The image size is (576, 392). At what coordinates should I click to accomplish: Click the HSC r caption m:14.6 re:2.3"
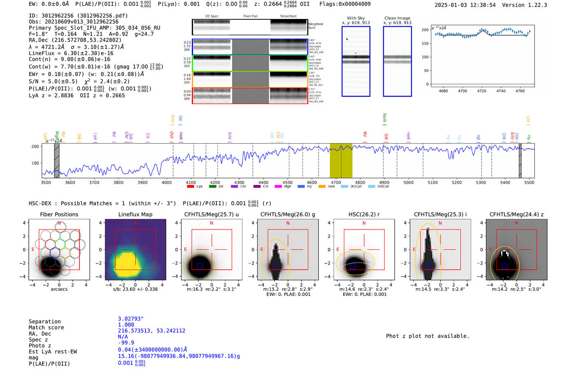[364, 289]
